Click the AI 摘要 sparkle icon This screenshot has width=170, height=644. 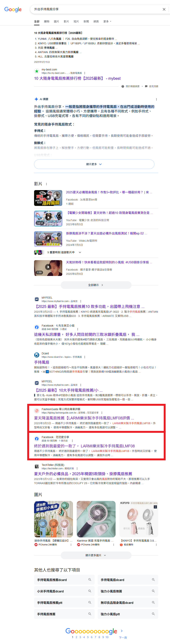point(36,99)
